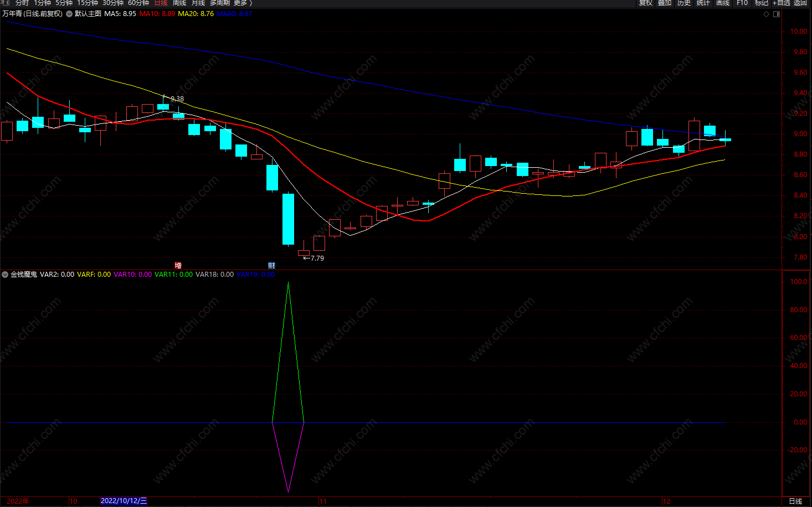Open F10 company info
The width and height of the screenshot is (812, 507).
point(742,3)
